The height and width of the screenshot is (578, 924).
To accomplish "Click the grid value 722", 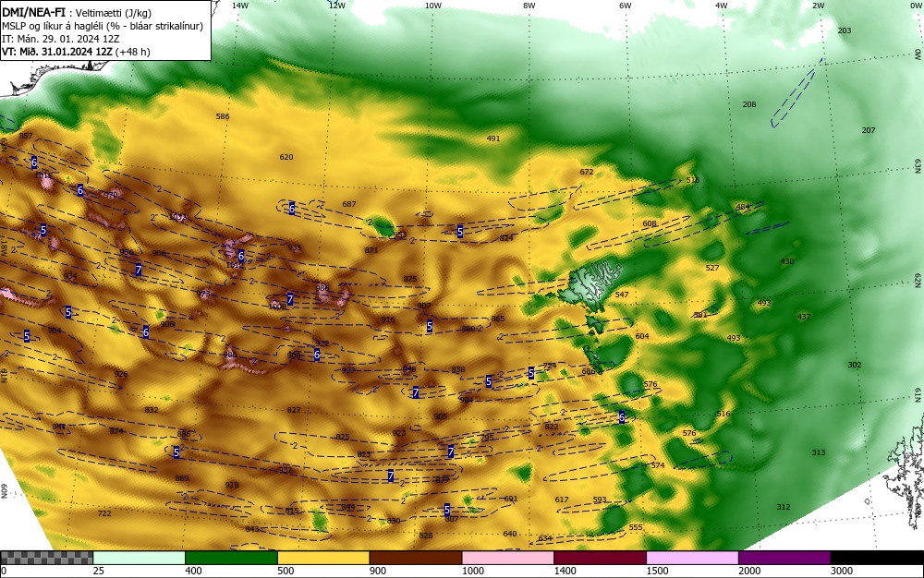I will [104, 513].
